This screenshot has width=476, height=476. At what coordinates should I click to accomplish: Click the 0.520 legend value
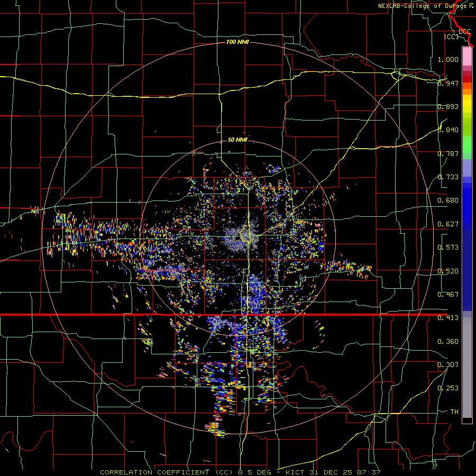[448, 271]
